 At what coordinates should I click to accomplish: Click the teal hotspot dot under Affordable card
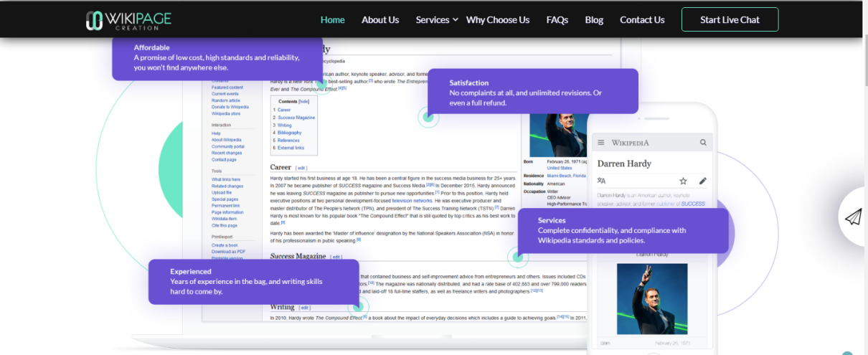pyautogui.click(x=321, y=84)
